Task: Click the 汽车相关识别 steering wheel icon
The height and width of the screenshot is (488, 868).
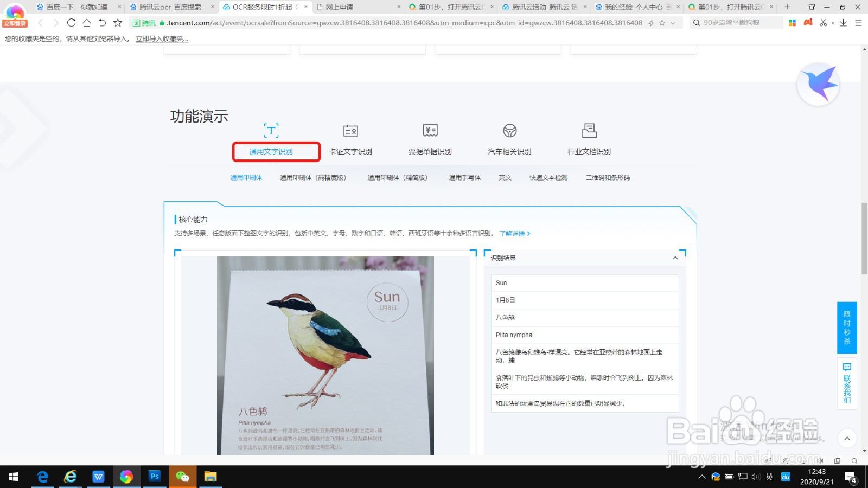Action: (x=509, y=130)
